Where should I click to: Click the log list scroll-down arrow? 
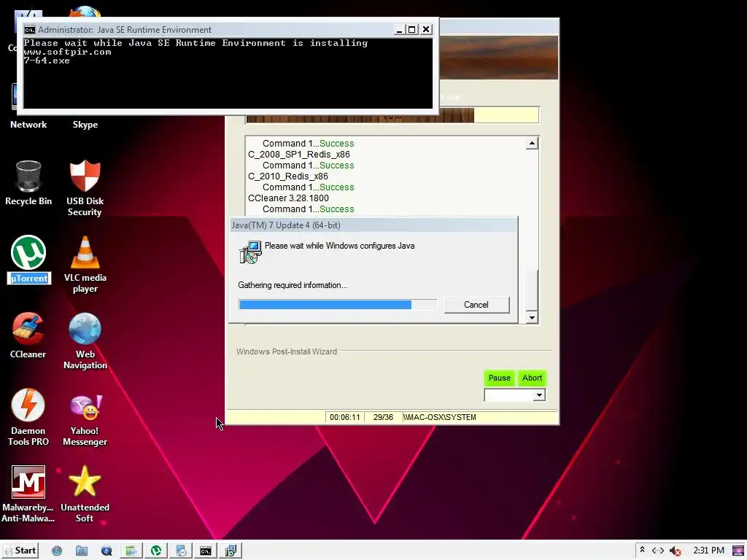click(532, 318)
